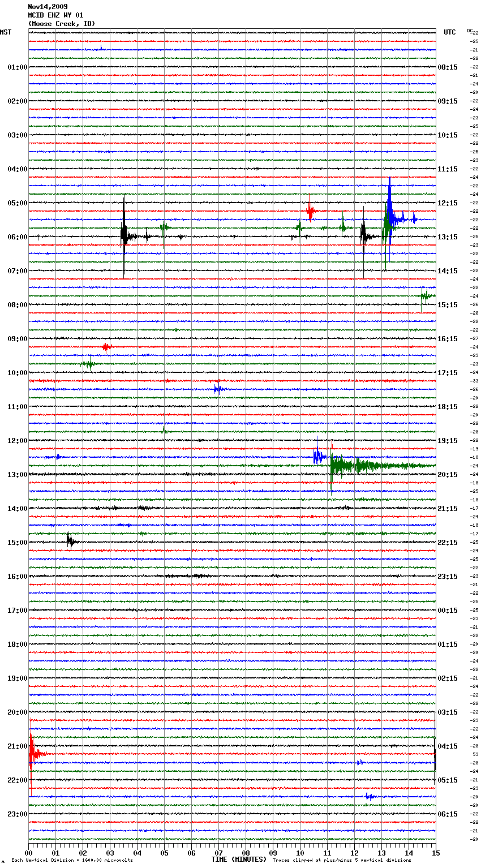The image size is (481, 868).
Task: Click minute tick label 05 on the axis
Action: (x=164, y=853)
